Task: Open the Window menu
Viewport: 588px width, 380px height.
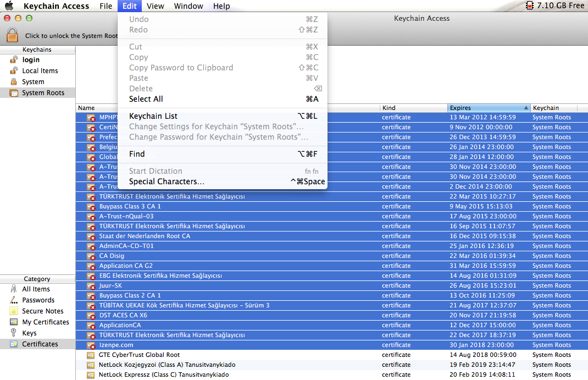Action: 188,6
